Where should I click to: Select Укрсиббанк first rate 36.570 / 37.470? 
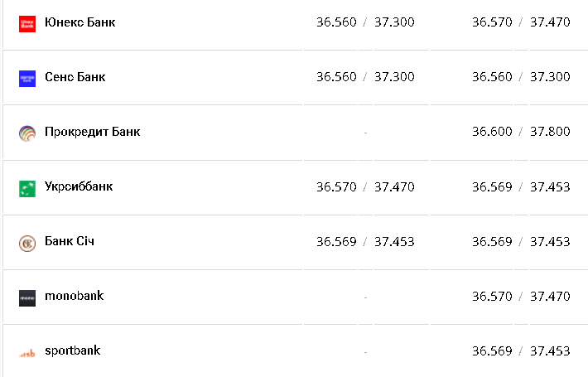click(365, 186)
